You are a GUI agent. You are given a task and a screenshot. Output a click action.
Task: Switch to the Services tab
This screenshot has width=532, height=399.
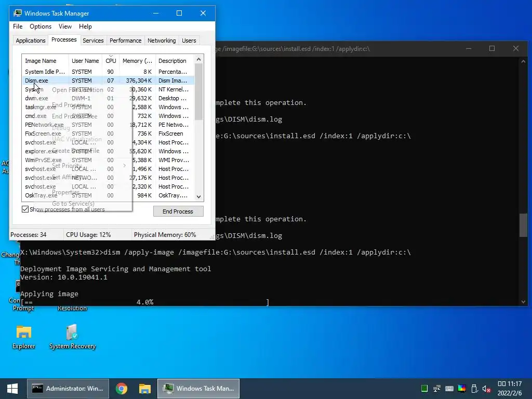click(x=93, y=41)
